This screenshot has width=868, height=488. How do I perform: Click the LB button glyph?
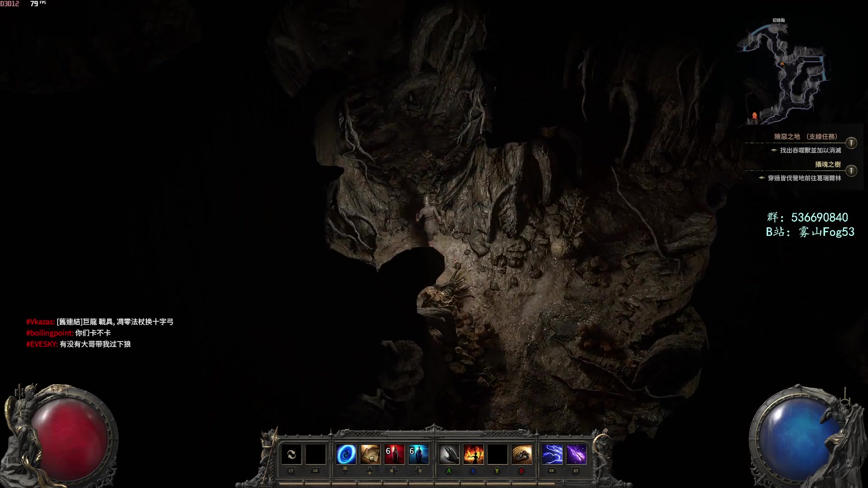(316, 471)
